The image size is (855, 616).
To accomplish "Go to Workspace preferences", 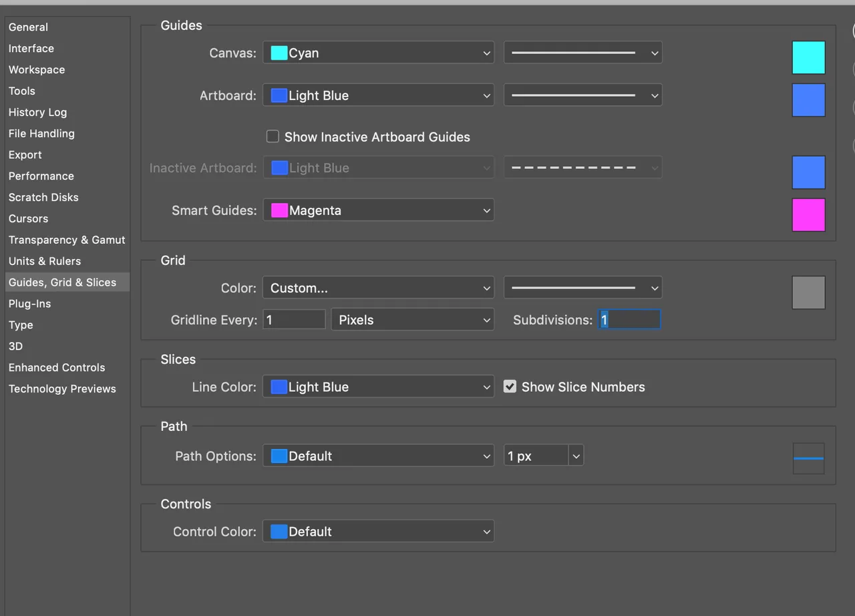I will click(x=37, y=70).
